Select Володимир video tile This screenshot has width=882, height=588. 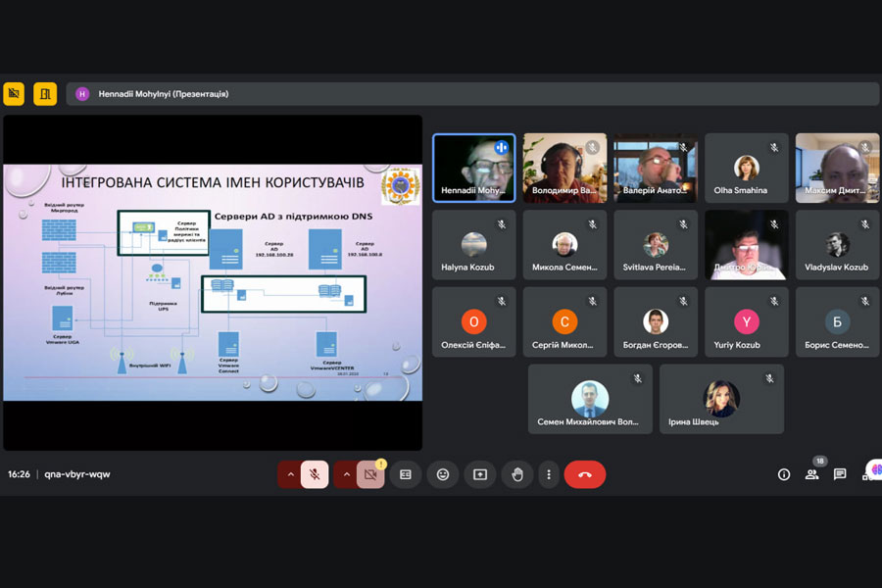(564, 168)
